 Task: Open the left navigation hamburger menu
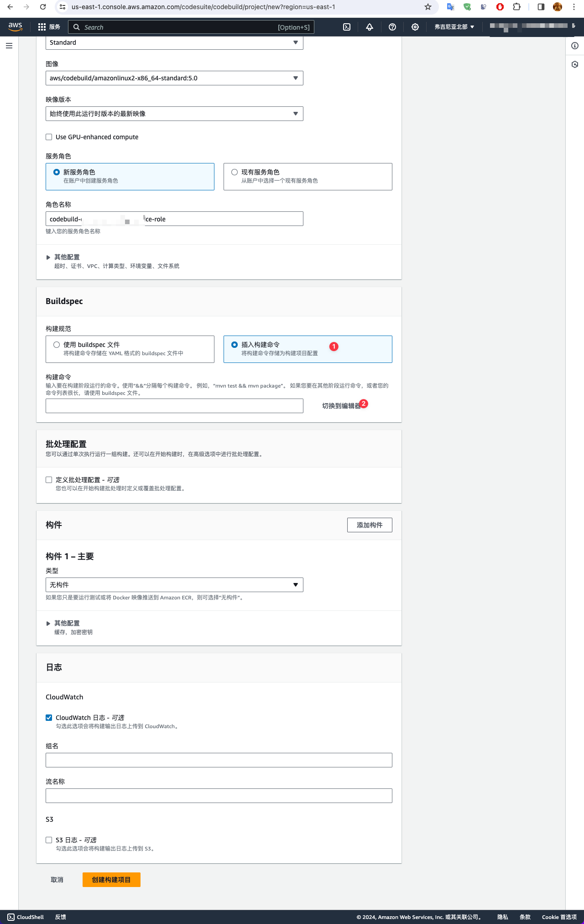9,46
